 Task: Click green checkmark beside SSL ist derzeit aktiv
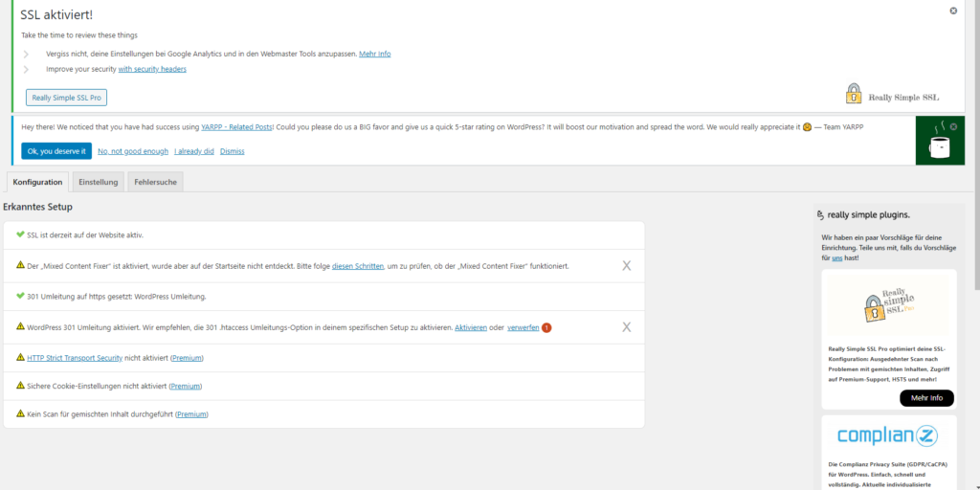[x=21, y=235]
